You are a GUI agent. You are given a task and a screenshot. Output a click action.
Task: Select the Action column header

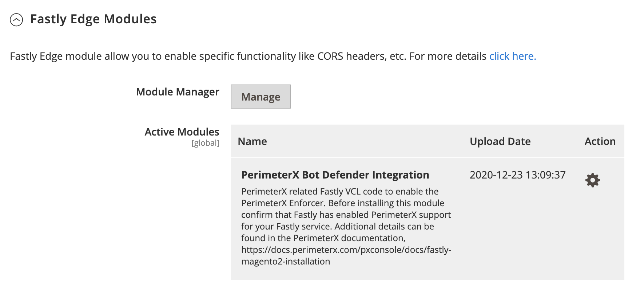coord(600,141)
